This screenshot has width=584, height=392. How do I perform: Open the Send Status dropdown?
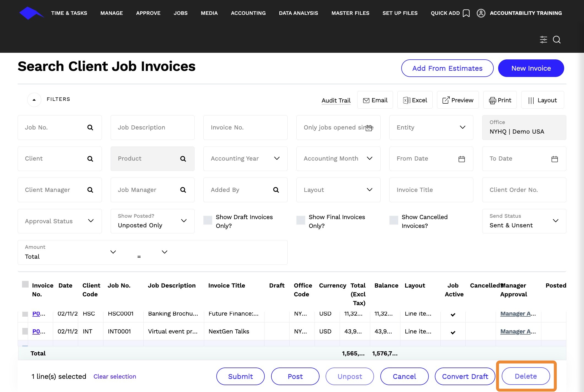[x=555, y=221]
